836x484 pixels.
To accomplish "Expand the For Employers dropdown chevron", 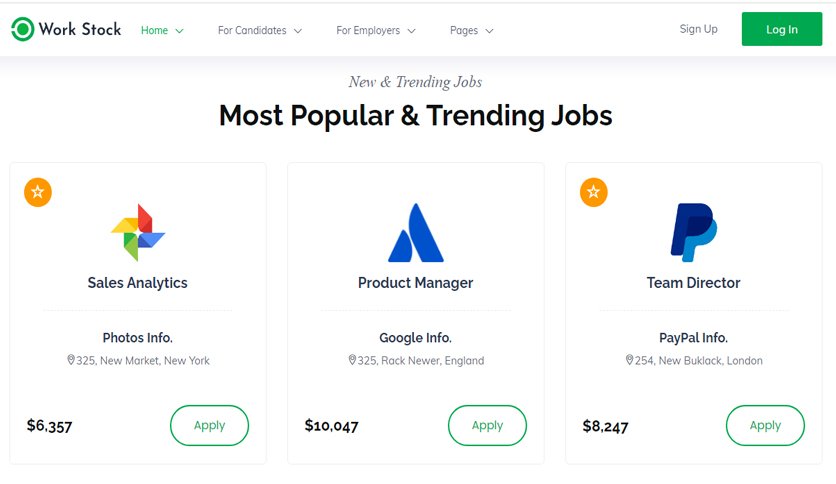I will pos(412,31).
